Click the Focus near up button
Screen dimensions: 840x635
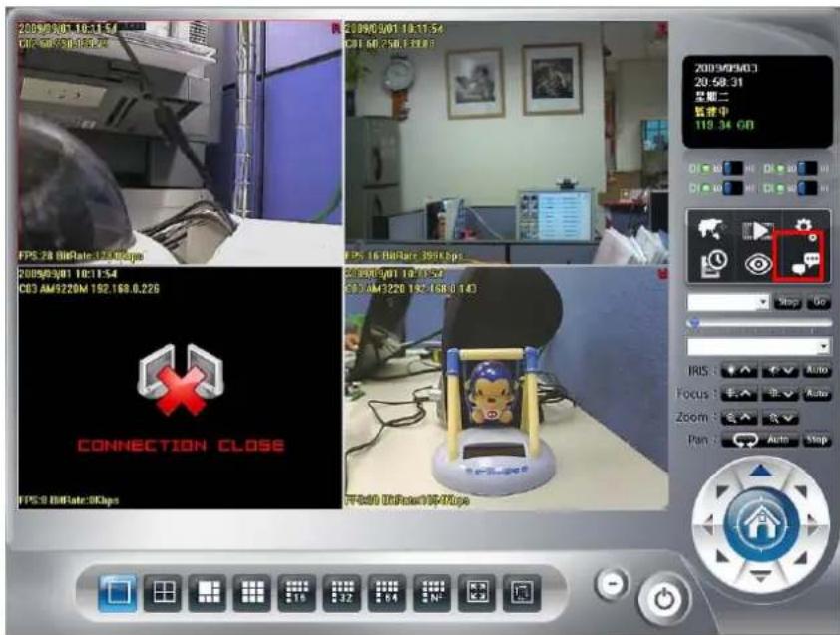(x=739, y=394)
